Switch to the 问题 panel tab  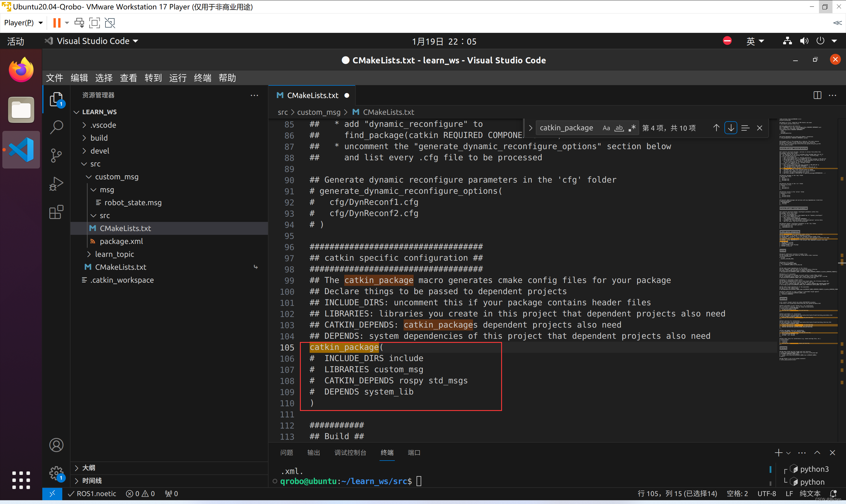[286, 453]
